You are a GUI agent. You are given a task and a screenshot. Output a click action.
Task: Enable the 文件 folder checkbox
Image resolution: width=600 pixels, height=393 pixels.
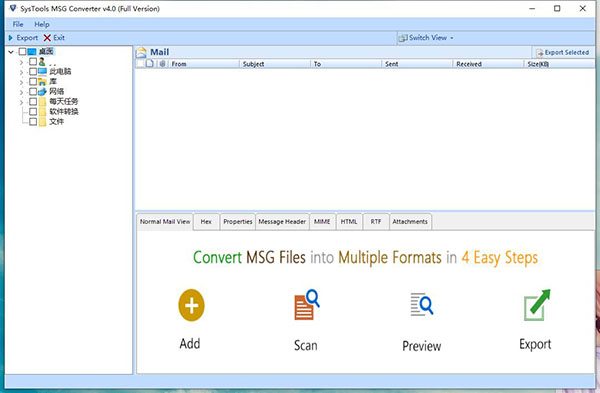(x=33, y=122)
